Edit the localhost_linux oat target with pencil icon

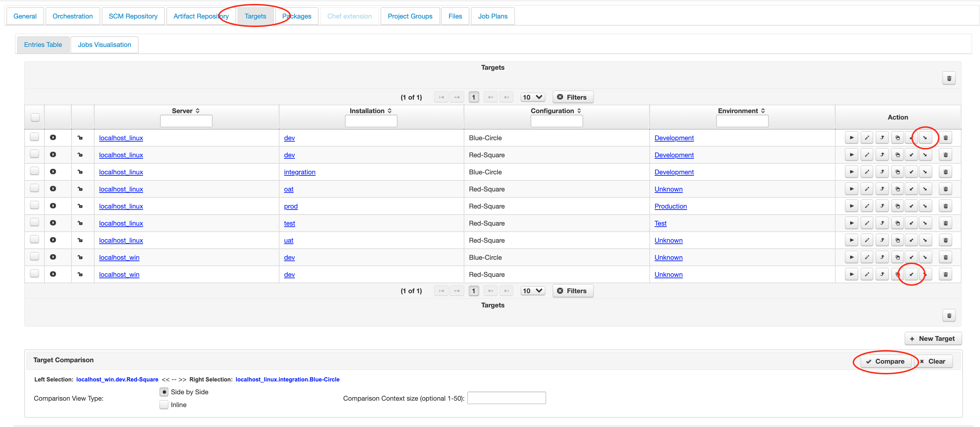click(867, 189)
